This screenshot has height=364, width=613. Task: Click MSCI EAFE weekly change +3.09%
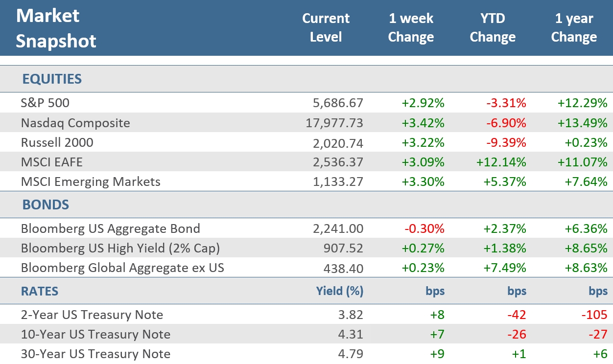point(423,162)
